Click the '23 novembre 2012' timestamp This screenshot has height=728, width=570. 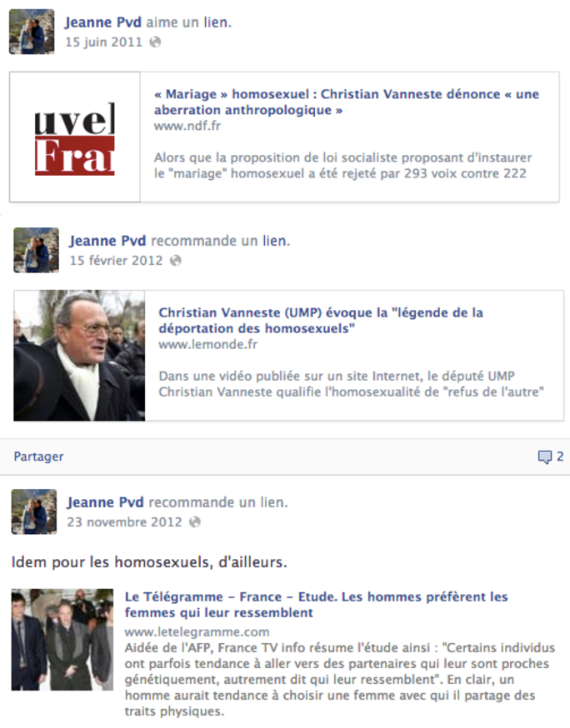124,522
